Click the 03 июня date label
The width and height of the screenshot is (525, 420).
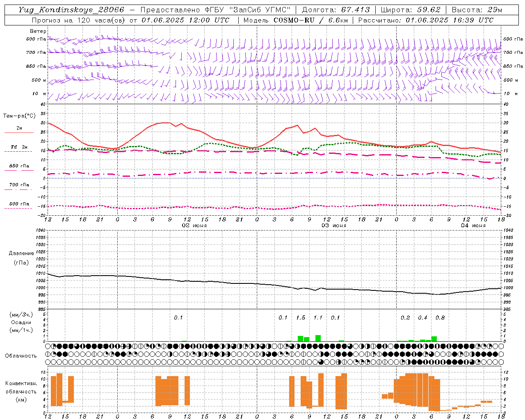click(334, 226)
